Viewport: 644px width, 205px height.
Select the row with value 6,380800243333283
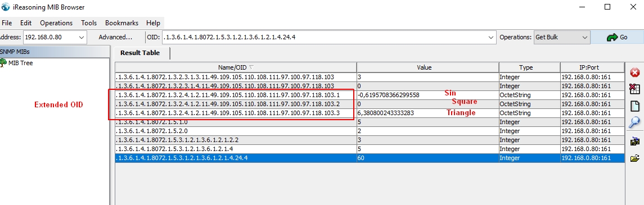click(x=370, y=113)
